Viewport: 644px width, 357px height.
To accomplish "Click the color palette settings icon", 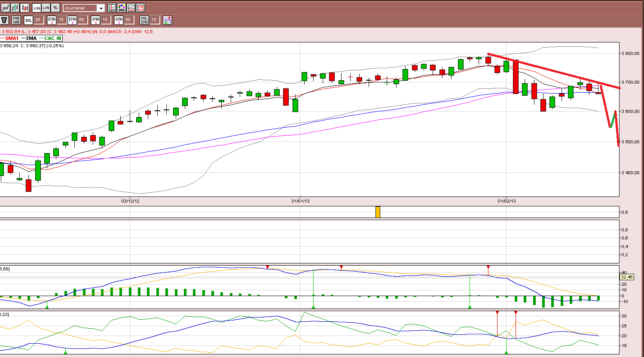I will coord(122,8).
